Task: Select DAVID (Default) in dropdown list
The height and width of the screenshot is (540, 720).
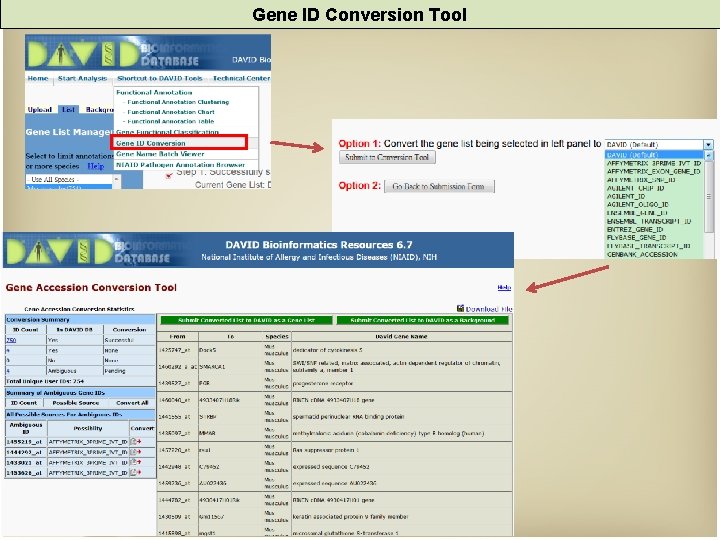Action: point(655,155)
